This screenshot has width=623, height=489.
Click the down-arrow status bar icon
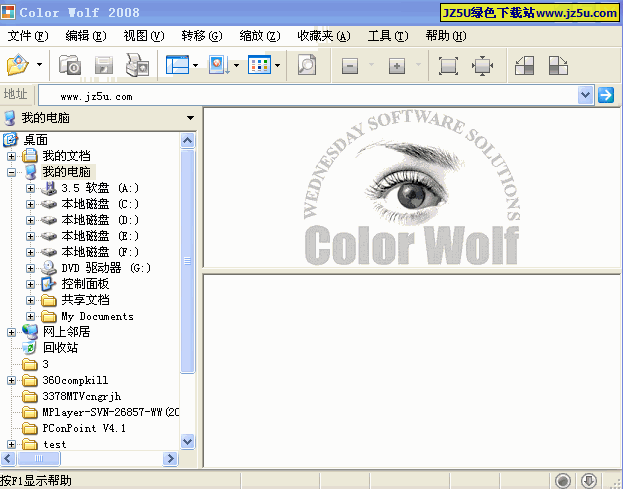[589, 481]
